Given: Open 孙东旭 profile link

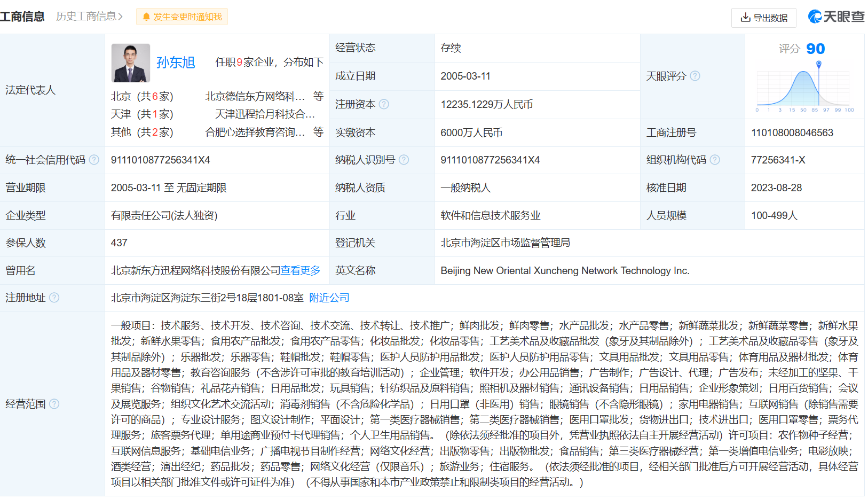Looking at the screenshot, I should pyautogui.click(x=176, y=63).
